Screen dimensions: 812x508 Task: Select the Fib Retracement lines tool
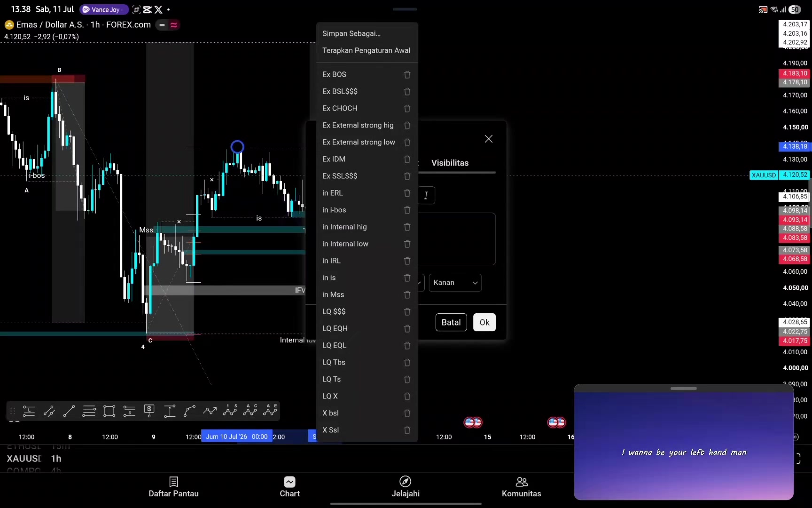click(89, 411)
